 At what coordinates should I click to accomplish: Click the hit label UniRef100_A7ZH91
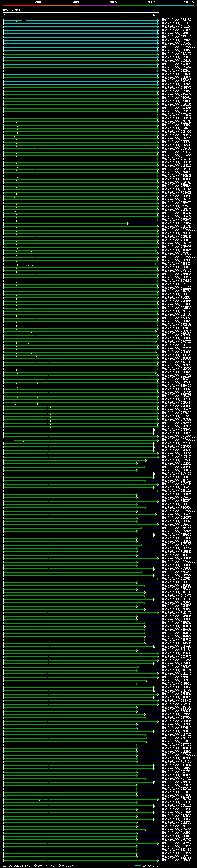tap(177, 812)
